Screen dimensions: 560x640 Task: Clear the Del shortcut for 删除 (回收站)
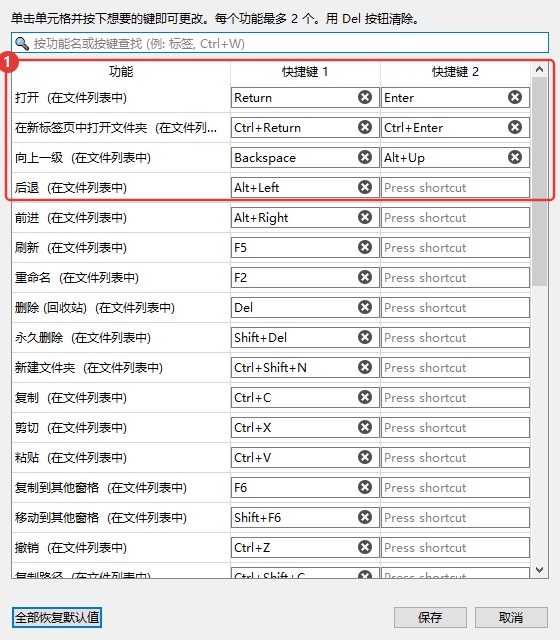[365, 307]
